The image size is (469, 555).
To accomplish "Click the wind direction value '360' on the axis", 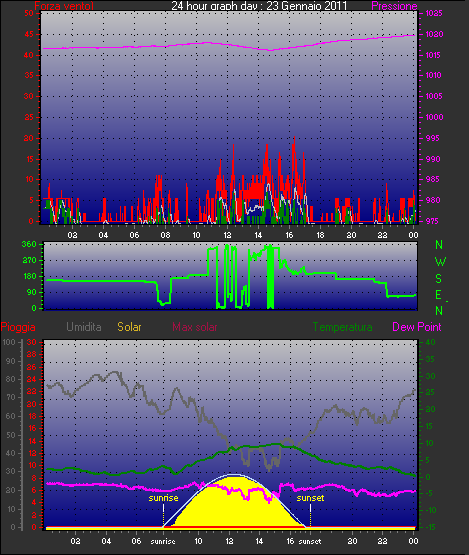I will (29, 244).
